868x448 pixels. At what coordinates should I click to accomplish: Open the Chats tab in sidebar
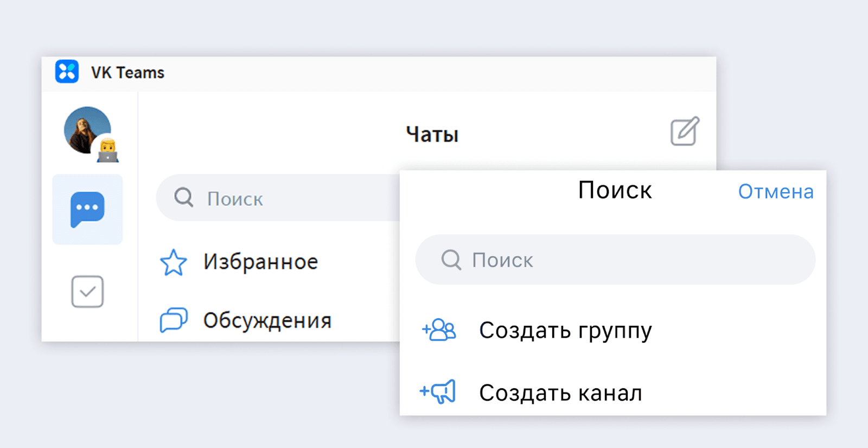click(x=87, y=209)
